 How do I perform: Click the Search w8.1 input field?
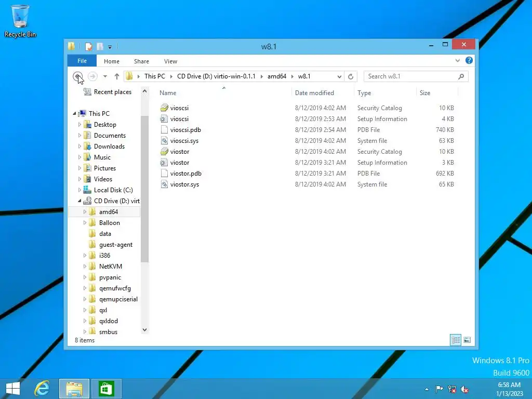click(x=416, y=76)
